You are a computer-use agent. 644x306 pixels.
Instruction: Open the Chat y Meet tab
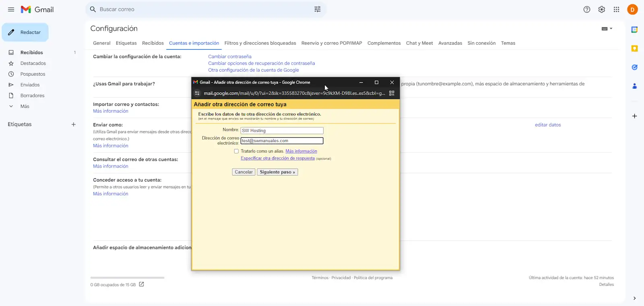(x=419, y=43)
